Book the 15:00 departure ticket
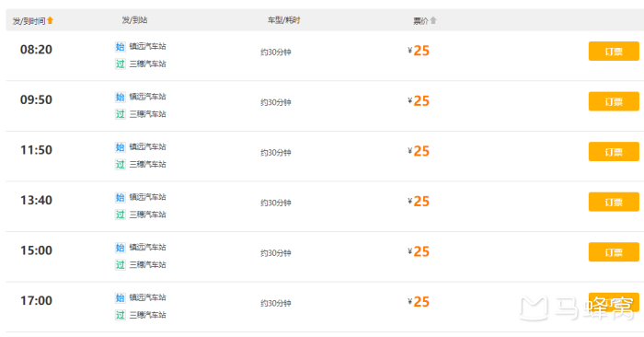 point(614,252)
